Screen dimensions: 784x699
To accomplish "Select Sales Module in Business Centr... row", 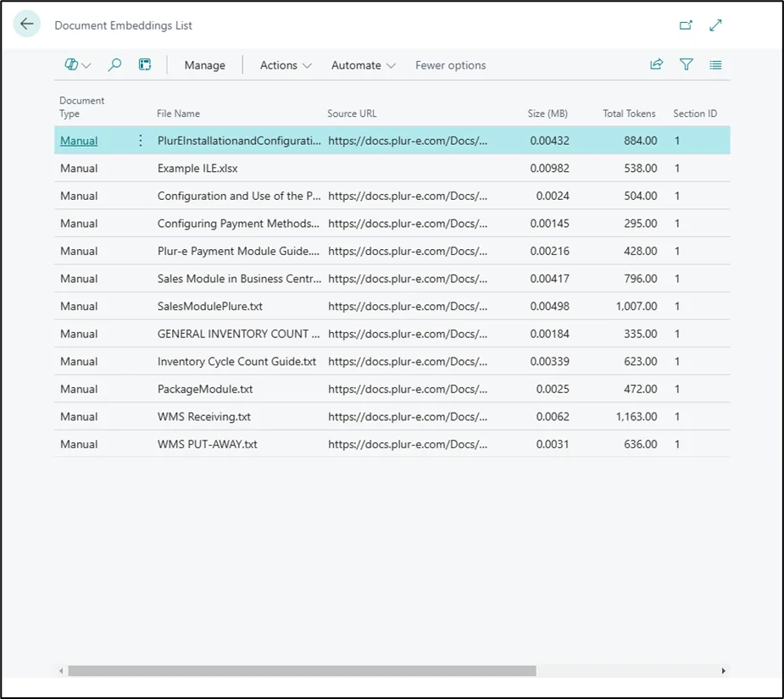I will point(392,279).
